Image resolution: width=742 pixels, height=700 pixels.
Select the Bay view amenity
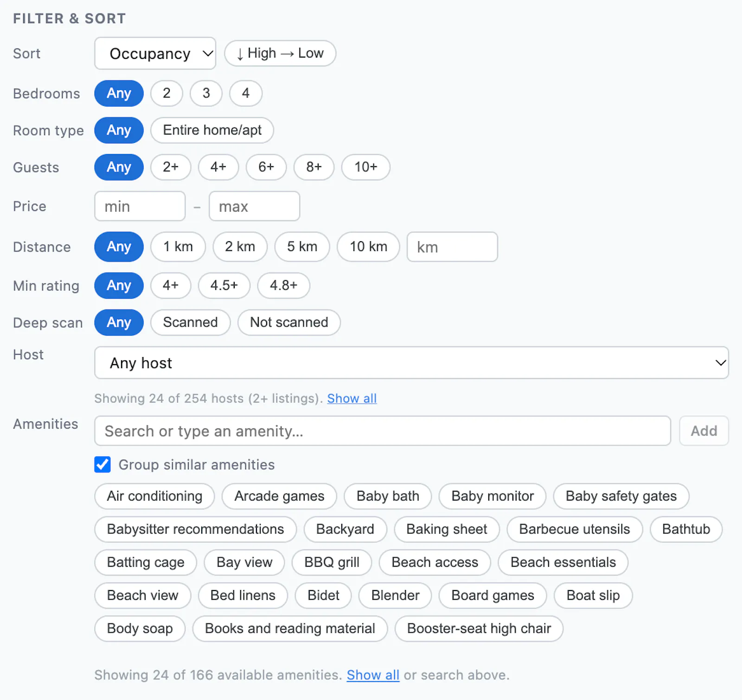point(244,562)
